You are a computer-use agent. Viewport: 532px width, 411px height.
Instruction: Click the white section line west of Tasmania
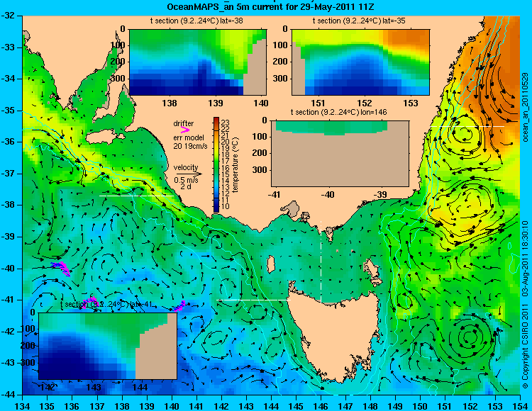pos(253,300)
